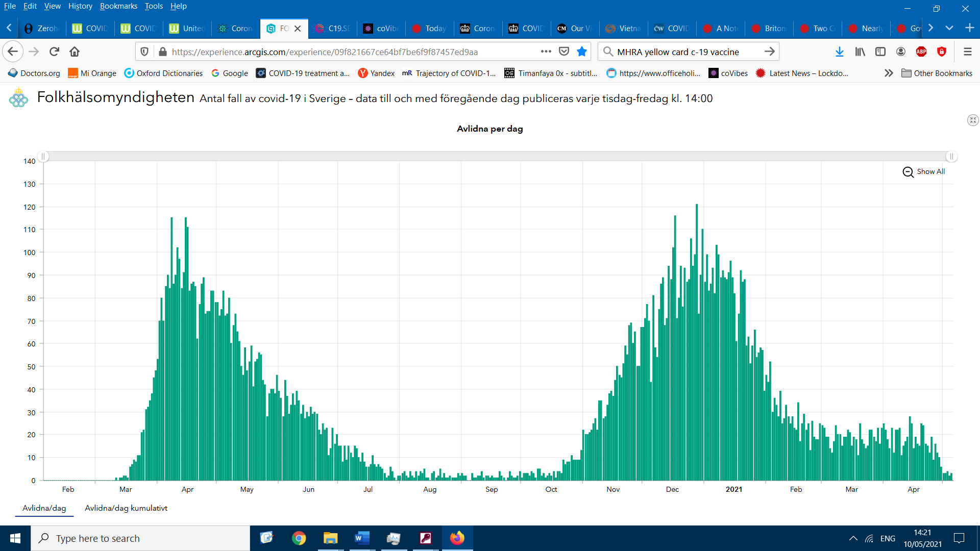Click the Firefox downloads arrow icon
The width and height of the screenshot is (980, 551).
[x=839, y=52]
